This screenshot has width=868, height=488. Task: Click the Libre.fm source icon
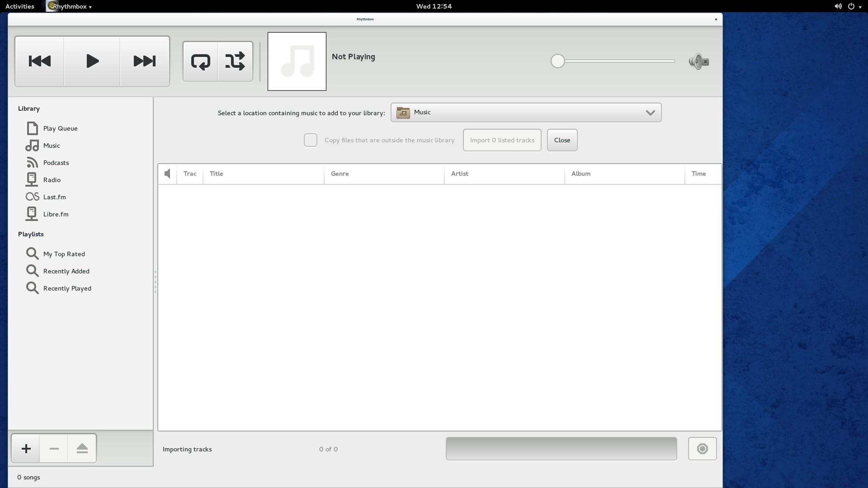32,214
